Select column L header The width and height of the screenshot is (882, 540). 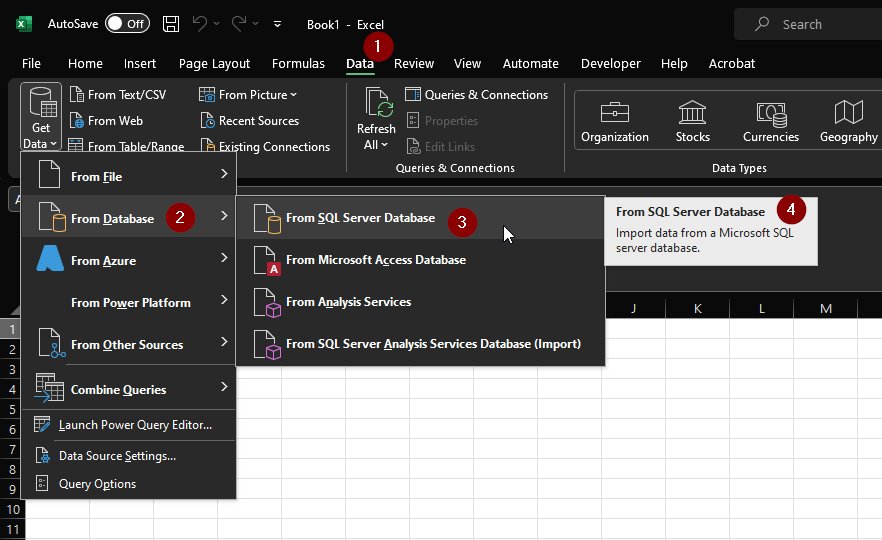pyautogui.click(x=762, y=308)
